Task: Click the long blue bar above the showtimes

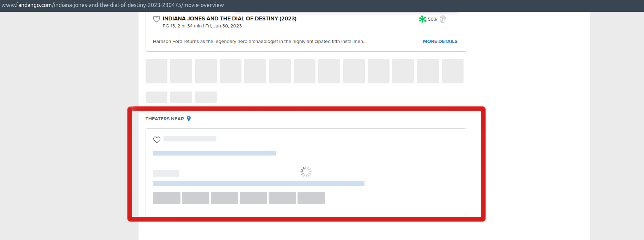Action: [x=258, y=183]
